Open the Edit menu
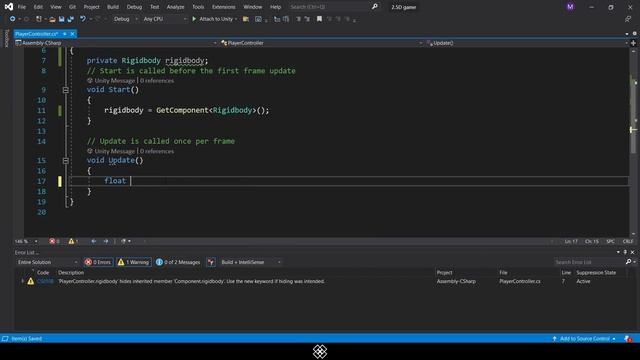 [38, 7]
